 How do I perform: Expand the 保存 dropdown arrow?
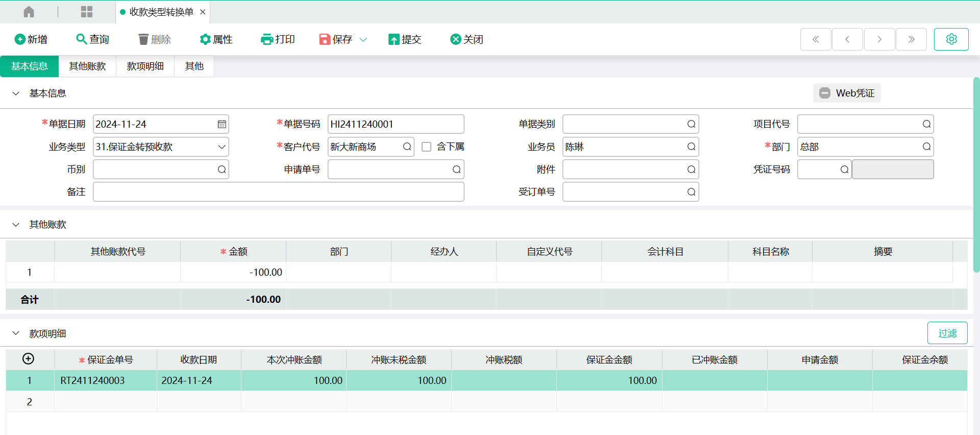(363, 39)
